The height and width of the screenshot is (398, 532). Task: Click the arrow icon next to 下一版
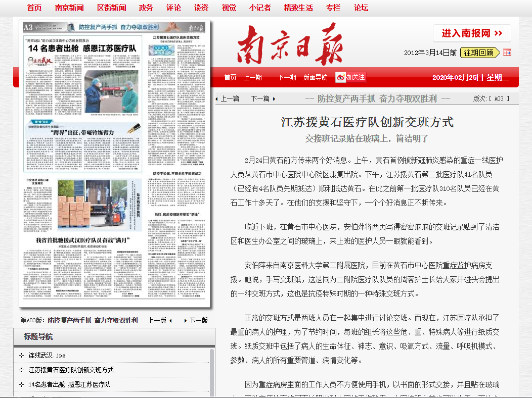pyautogui.click(x=185, y=320)
